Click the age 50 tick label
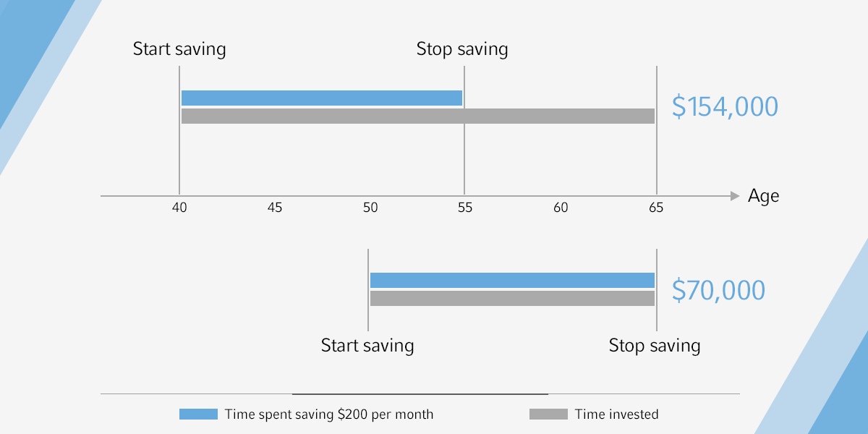This screenshot has height=434, width=868. pos(370,208)
